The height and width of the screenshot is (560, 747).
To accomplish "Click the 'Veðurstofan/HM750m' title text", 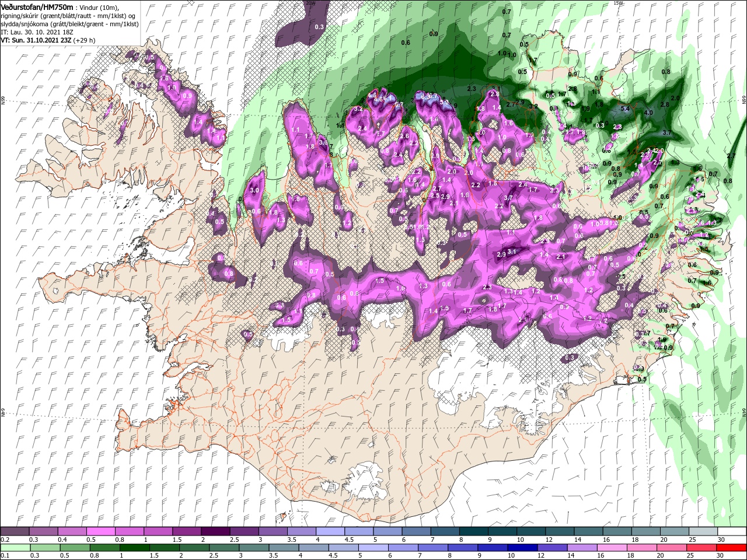I will (37, 6).
